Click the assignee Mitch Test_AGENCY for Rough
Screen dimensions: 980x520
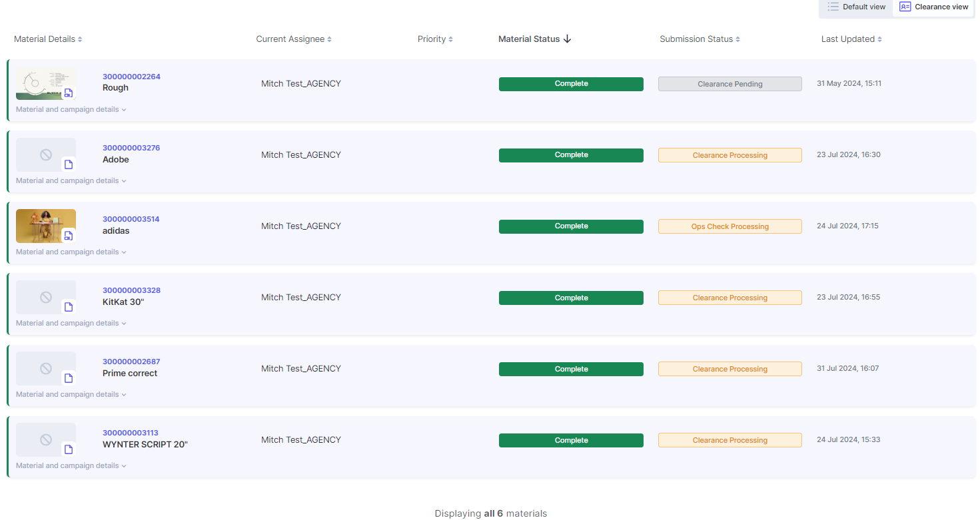tap(301, 83)
